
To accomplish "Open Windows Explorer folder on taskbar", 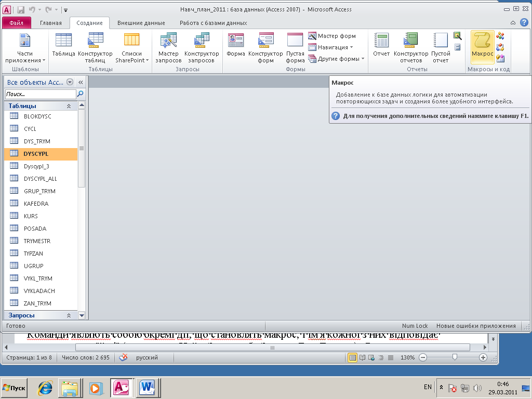I will point(70,388).
